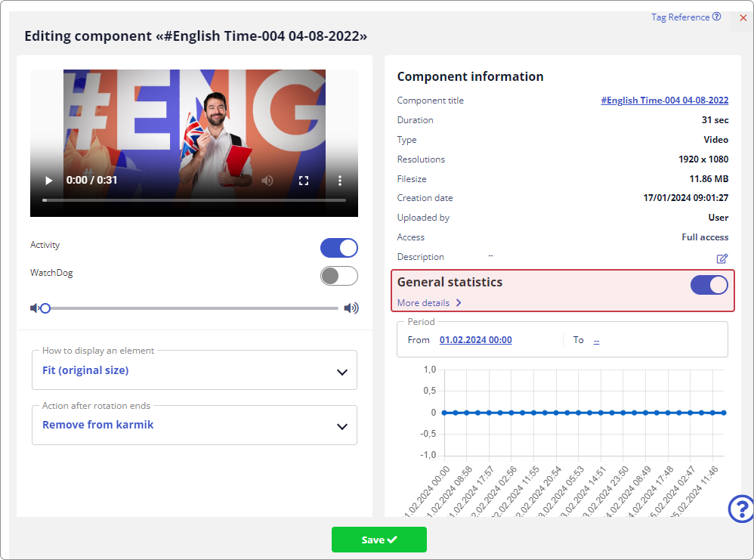Image resolution: width=754 pixels, height=560 pixels.
Task: Play the video preview
Action: pyautogui.click(x=49, y=181)
